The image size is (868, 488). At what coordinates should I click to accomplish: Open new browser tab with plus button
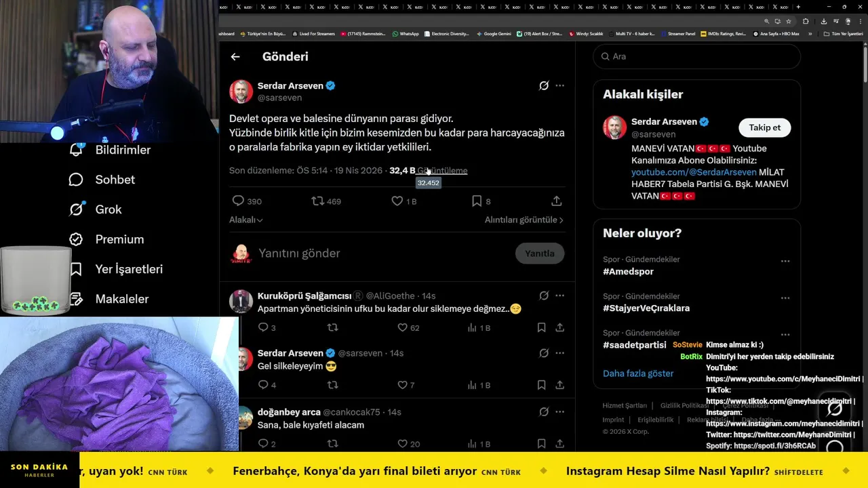coord(798,7)
